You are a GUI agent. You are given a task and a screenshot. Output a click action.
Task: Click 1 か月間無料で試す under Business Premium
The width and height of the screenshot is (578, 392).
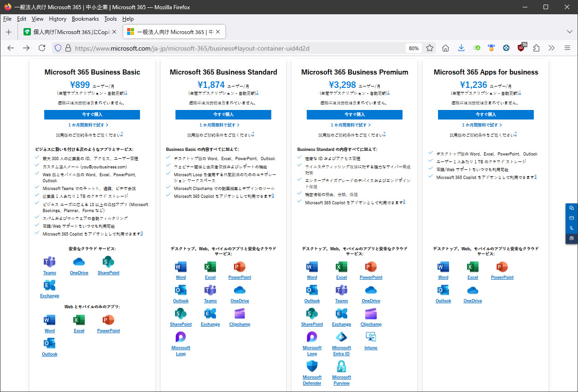350,125
